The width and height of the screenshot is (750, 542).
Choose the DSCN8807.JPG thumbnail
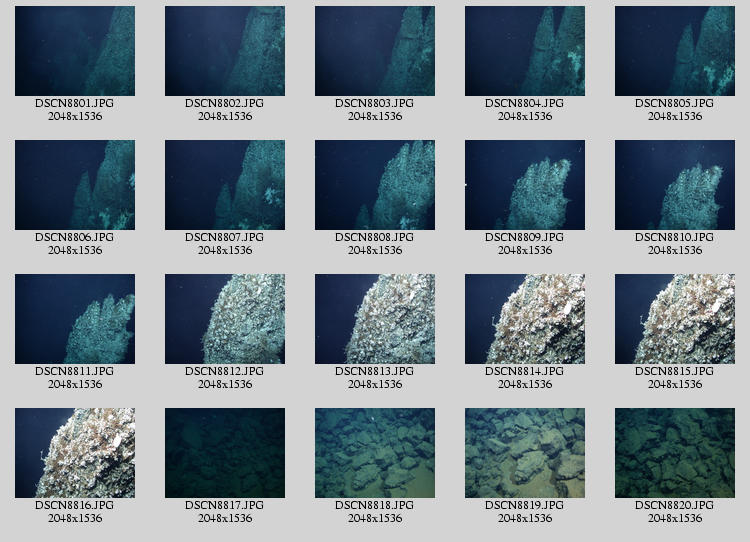point(224,185)
